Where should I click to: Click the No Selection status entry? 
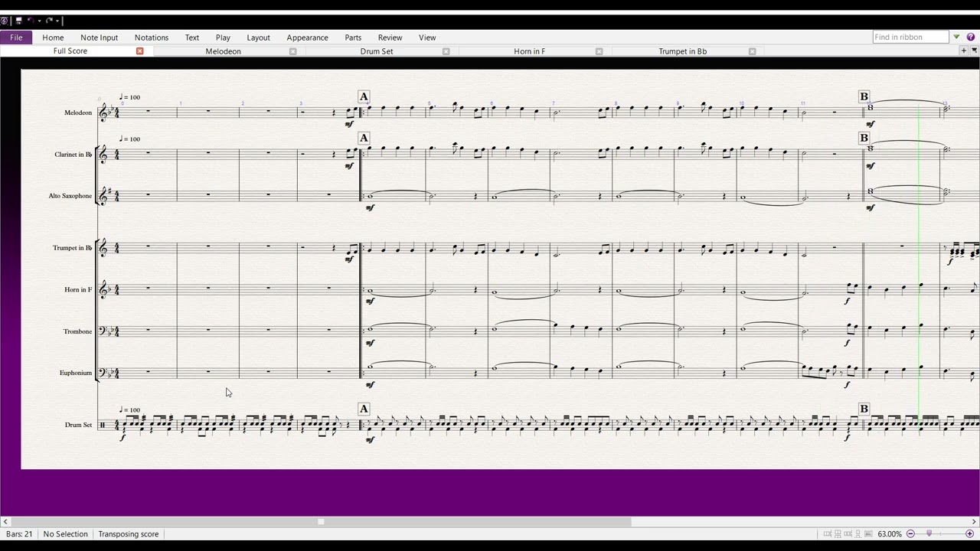65,534
